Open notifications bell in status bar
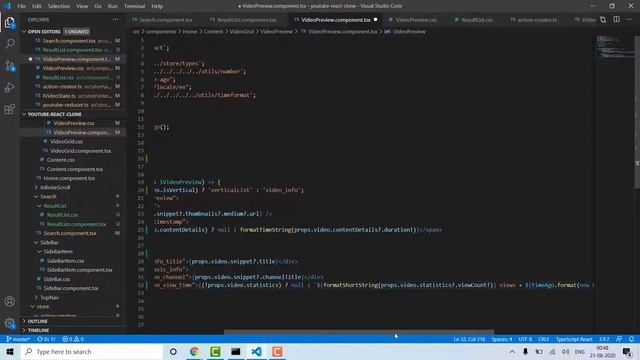Viewport: 640px width, 360px height. 631,339
